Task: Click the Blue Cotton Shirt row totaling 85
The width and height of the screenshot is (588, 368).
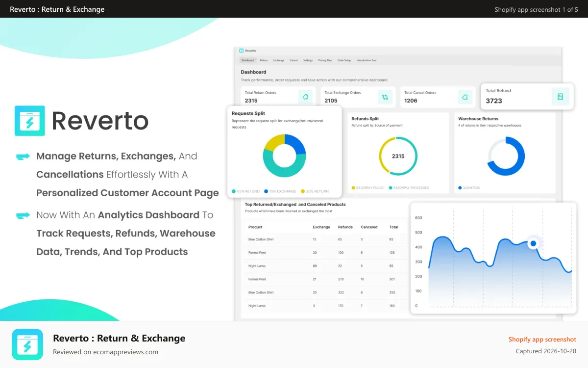Action: point(325,239)
